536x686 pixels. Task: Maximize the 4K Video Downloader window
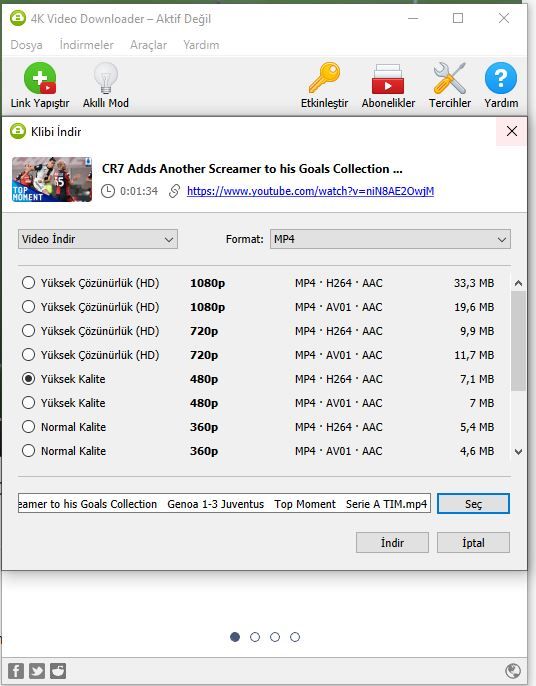(458, 18)
